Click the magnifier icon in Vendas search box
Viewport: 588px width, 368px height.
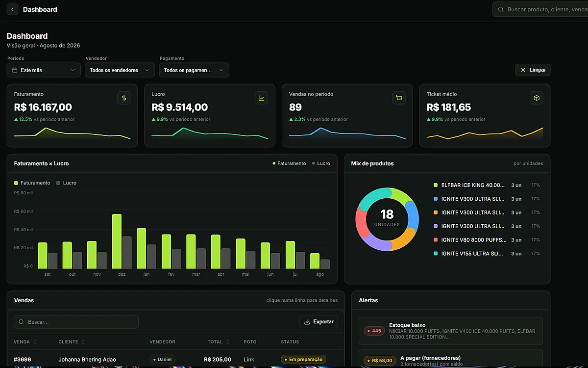(x=21, y=322)
